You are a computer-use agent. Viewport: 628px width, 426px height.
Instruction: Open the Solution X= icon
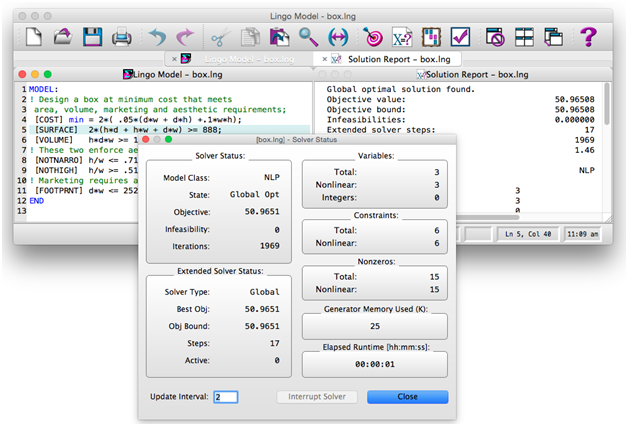pos(402,38)
